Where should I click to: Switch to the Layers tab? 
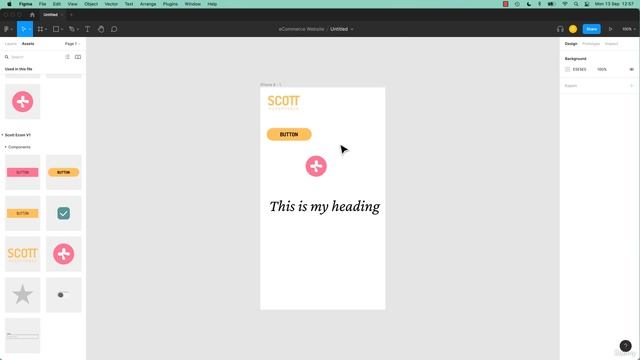pos(11,44)
